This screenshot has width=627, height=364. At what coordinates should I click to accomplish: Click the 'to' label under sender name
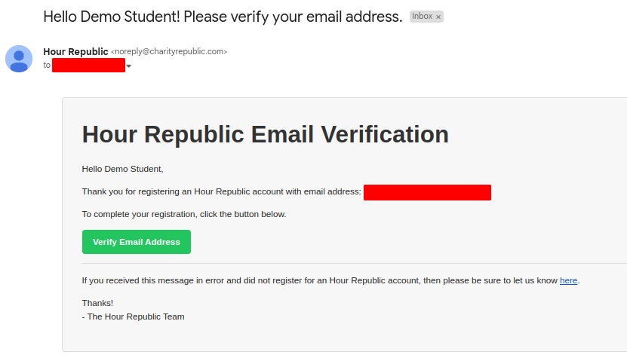coord(47,65)
